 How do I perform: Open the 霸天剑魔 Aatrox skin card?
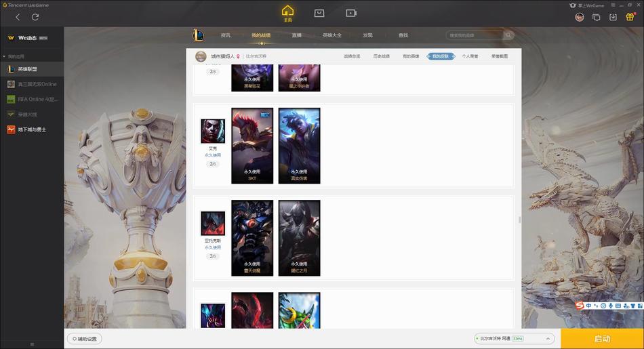[252, 238]
